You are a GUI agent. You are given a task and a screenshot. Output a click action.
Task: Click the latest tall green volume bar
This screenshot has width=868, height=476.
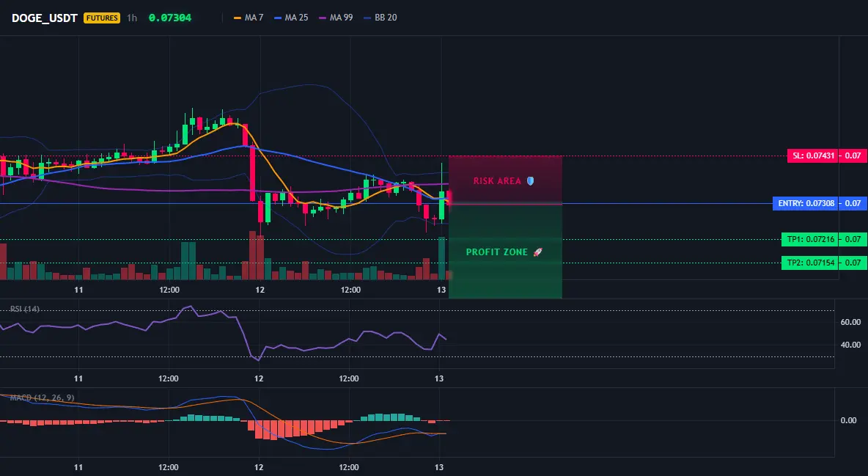[x=442, y=258]
